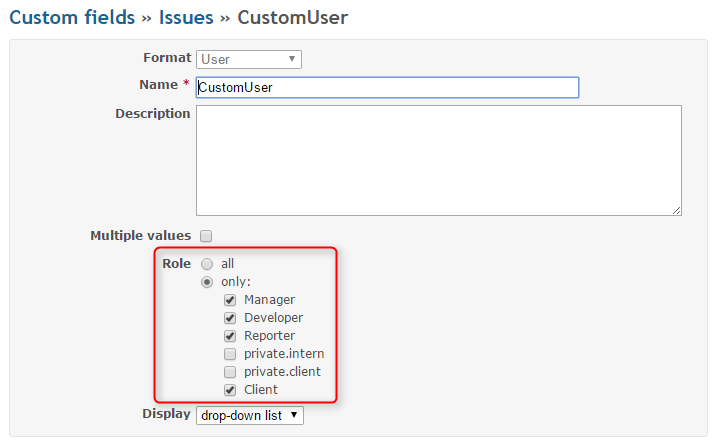Viewport: 724px width, 443px height.
Task: Click inside the Description text area
Action: click(x=439, y=160)
